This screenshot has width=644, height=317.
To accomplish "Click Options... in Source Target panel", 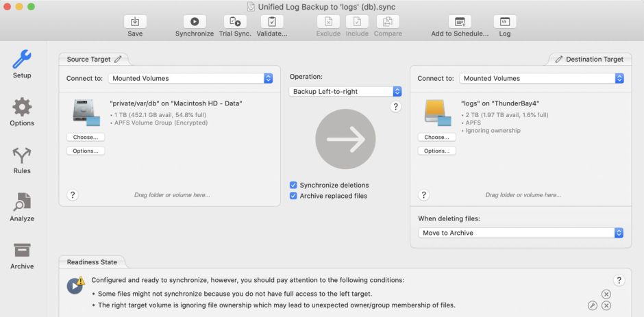I will 86,151.
